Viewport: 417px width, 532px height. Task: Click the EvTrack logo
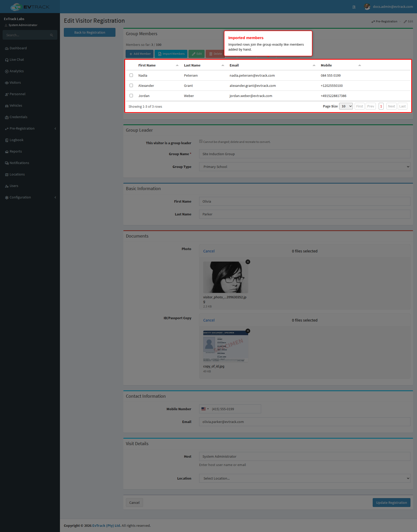30,7
